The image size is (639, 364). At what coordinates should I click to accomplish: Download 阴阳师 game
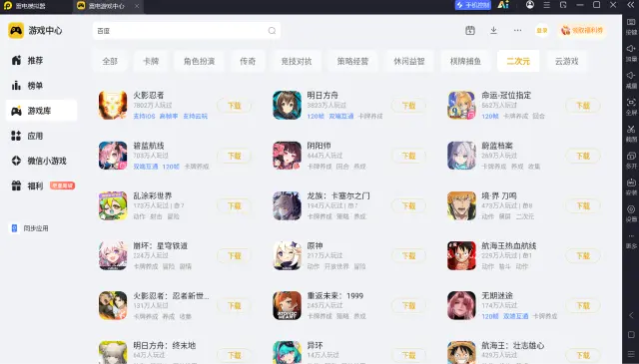(x=408, y=156)
